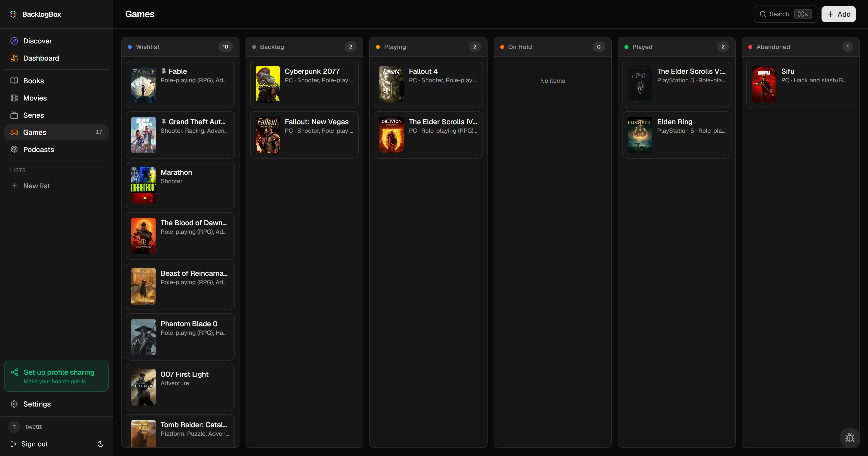Open Discover via the compass icon
868x456 pixels.
pos(14,41)
